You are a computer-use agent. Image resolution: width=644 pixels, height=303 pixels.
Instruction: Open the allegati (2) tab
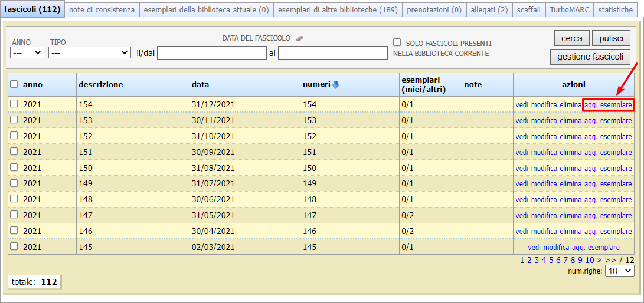[489, 10]
